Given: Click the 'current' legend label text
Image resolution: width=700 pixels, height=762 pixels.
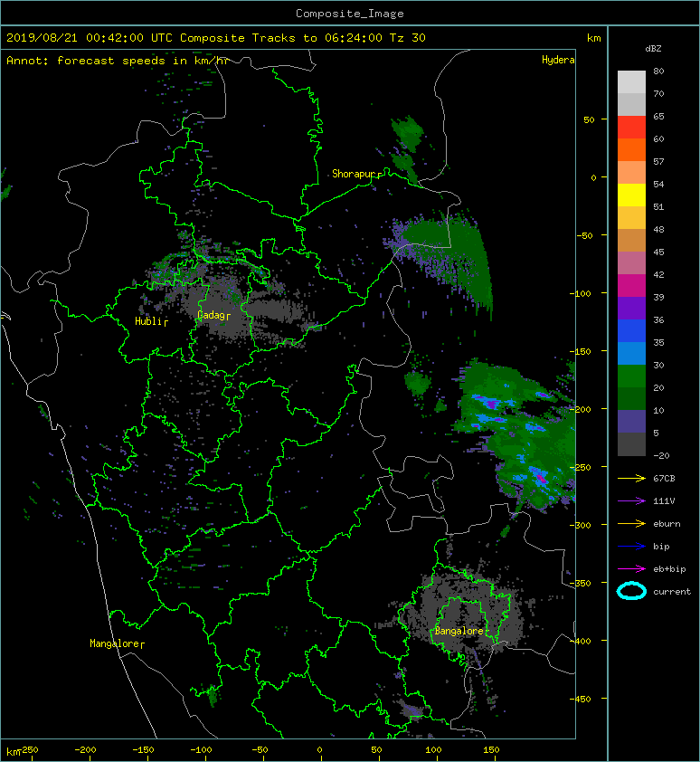Looking at the screenshot, I should [x=672, y=592].
